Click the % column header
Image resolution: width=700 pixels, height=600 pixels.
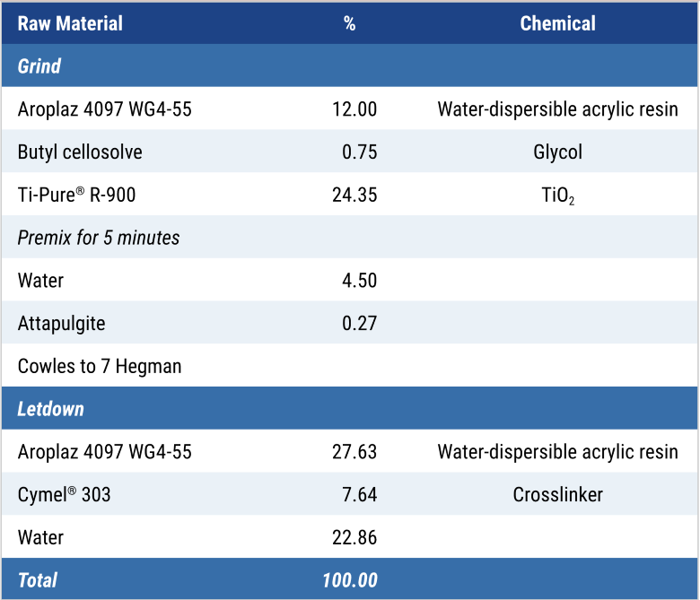pyautogui.click(x=350, y=23)
